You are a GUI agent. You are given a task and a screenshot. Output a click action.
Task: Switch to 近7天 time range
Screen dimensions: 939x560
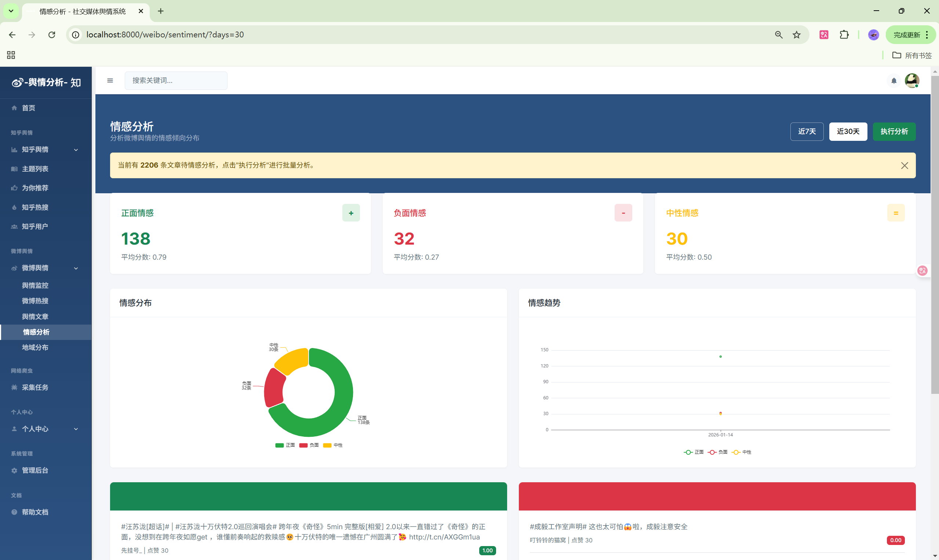pyautogui.click(x=807, y=131)
